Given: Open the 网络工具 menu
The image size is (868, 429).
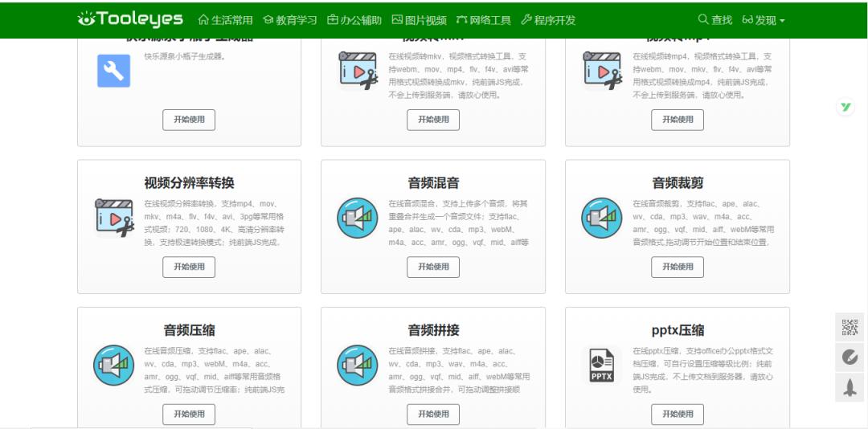Looking at the screenshot, I should coord(484,20).
